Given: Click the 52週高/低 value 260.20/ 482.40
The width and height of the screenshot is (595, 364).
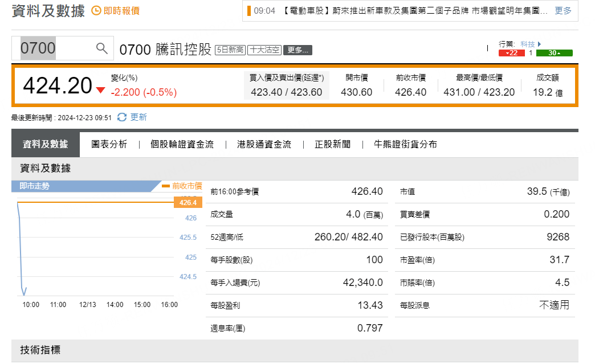Looking at the screenshot, I should (x=348, y=237).
